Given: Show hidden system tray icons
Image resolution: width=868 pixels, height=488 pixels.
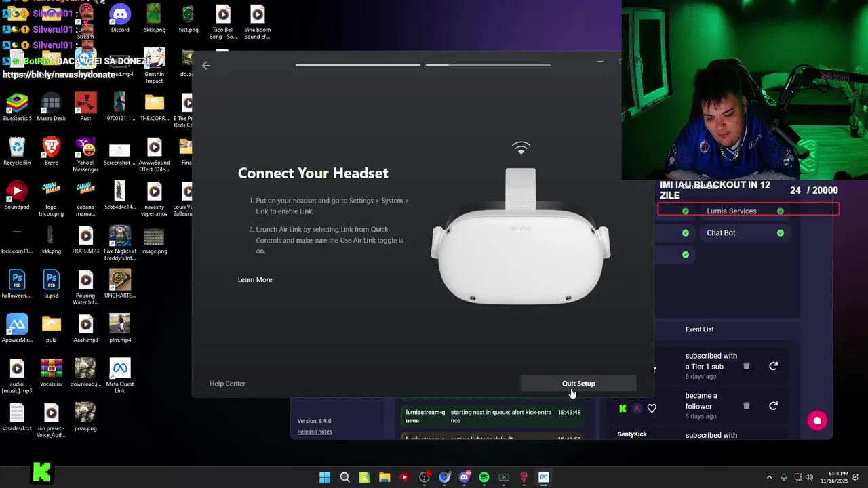Looking at the screenshot, I should click(769, 477).
